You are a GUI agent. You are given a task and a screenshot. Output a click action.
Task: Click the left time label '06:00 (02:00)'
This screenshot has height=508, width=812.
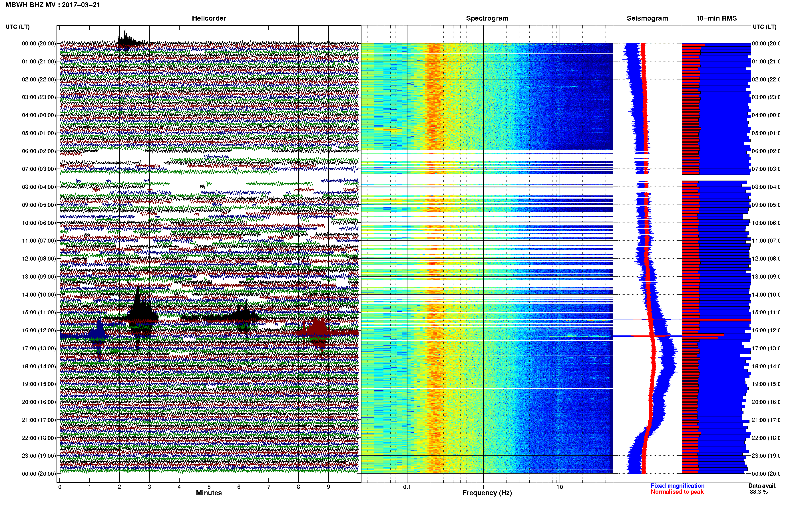[x=39, y=151]
